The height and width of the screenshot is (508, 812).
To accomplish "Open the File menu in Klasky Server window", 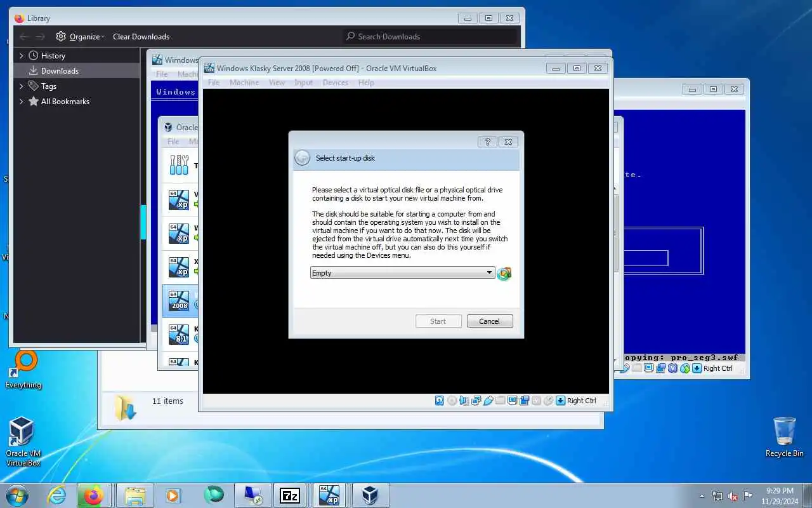I will pyautogui.click(x=214, y=83).
